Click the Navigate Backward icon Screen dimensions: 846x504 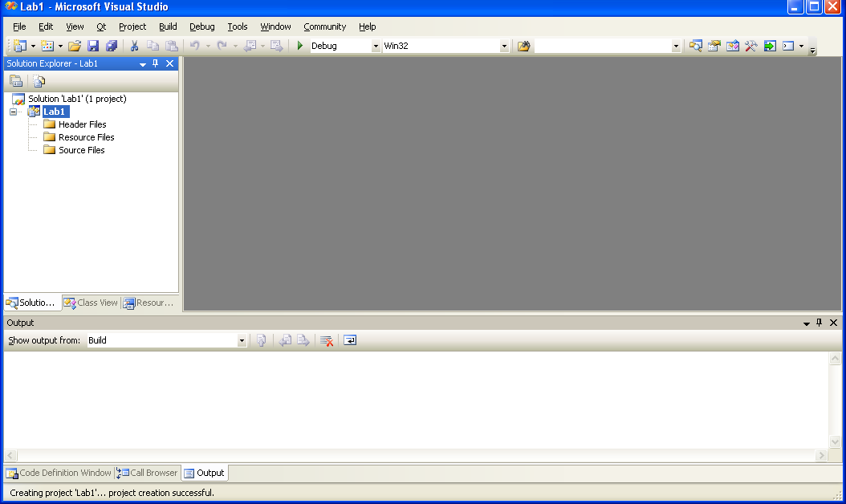250,46
